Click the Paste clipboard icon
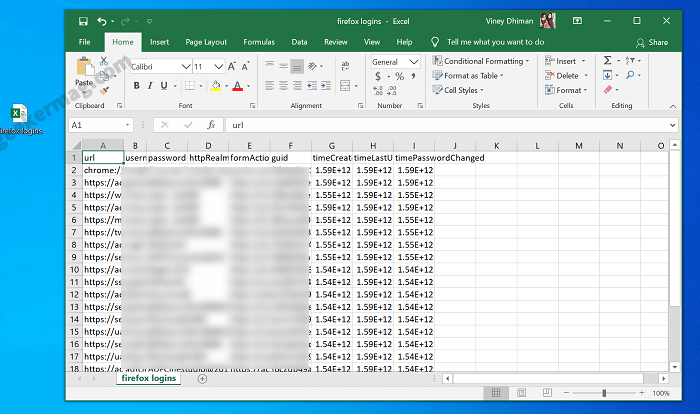Image resolution: width=700 pixels, height=414 pixels. 84,67
